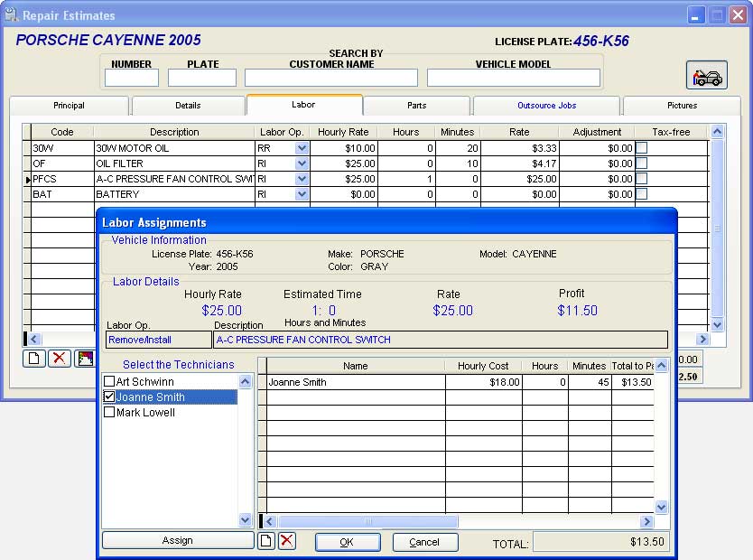This screenshot has width=753, height=560.
Task: Click the $10.00 Hourly Rate cell
Action: [x=344, y=148]
